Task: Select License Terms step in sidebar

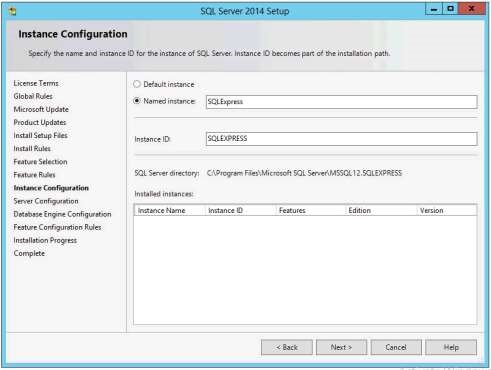Action: [36, 83]
